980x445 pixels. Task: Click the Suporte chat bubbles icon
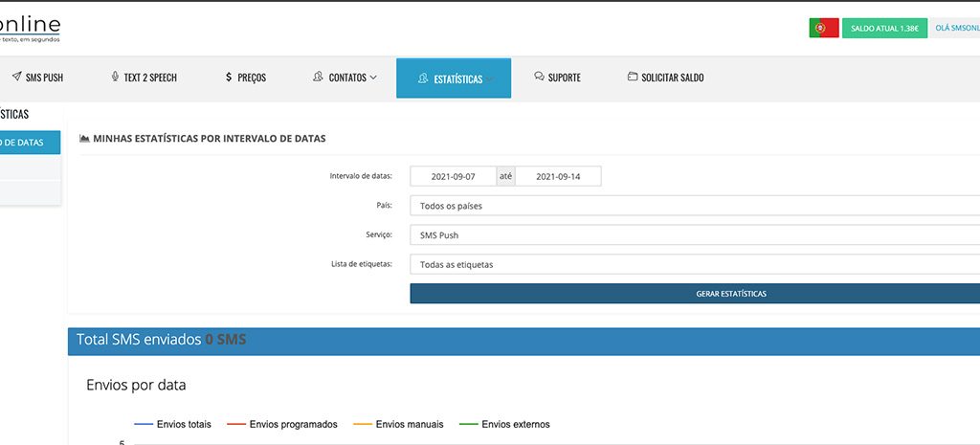539,78
